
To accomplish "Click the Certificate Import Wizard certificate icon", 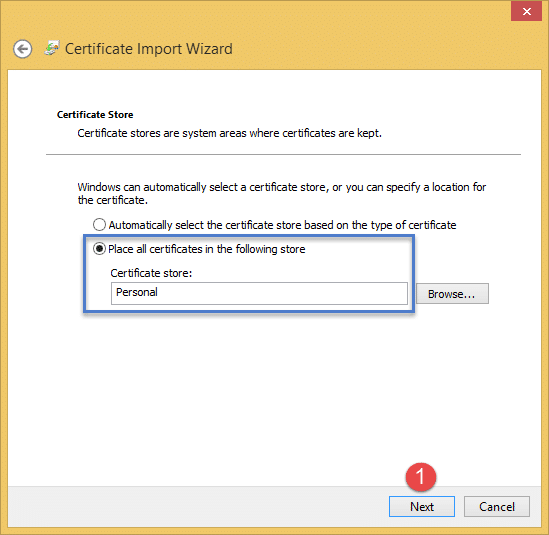I will [x=52, y=48].
